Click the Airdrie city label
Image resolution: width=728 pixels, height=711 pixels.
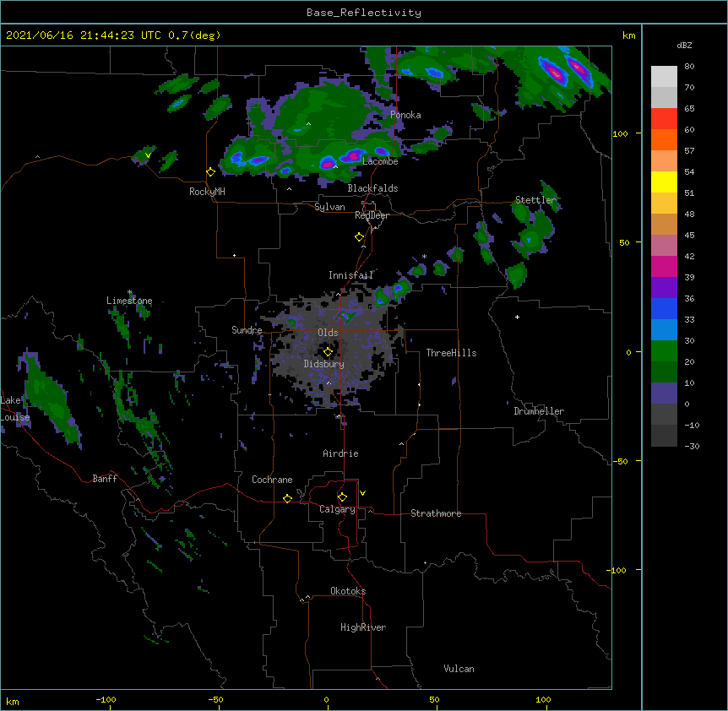pos(340,453)
